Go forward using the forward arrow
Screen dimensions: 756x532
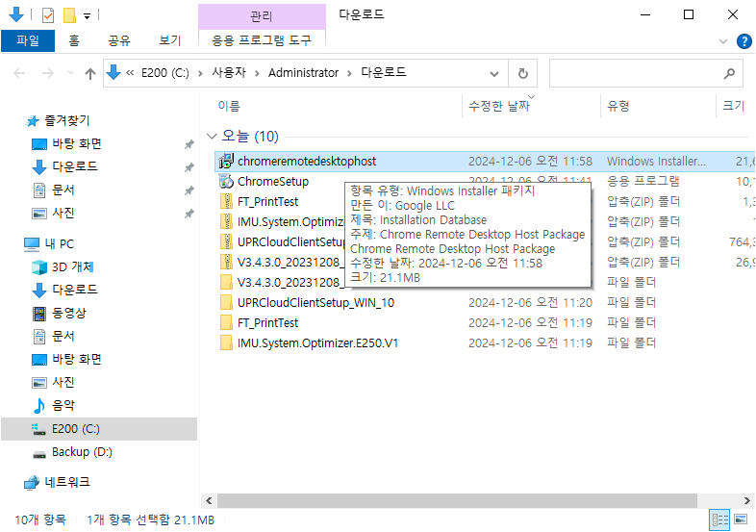(48, 73)
